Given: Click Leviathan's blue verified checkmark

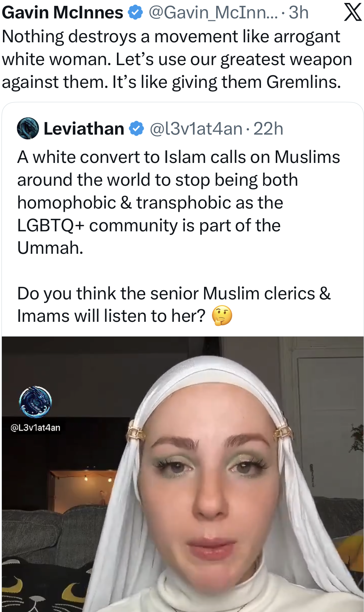Looking at the screenshot, I should (x=136, y=129).
